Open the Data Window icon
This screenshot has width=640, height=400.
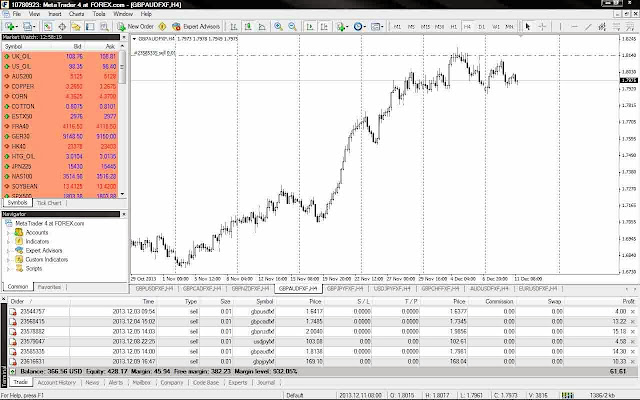point(62,27)
